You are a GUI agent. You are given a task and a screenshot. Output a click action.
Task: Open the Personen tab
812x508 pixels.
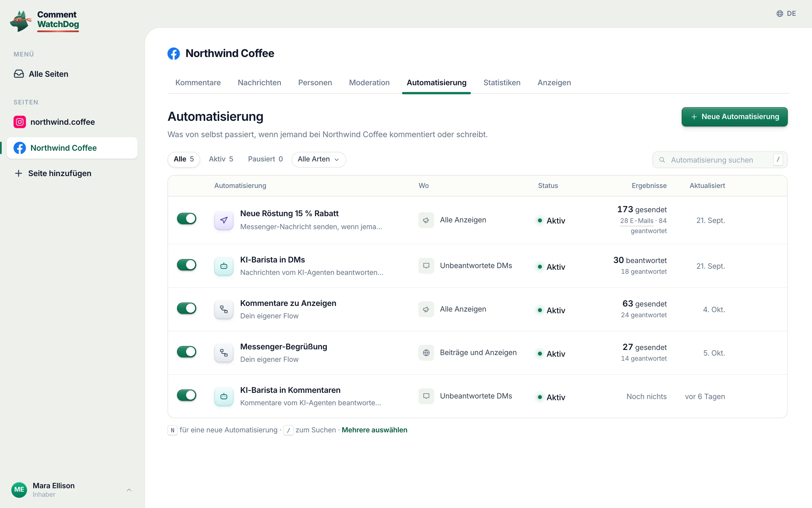tap(315, 83)
